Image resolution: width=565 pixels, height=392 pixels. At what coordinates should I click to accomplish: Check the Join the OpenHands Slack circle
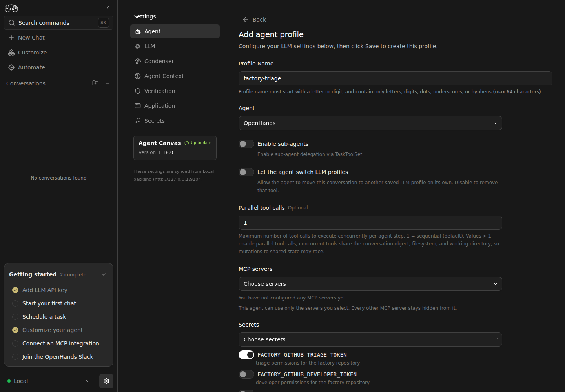click(15, 357)
